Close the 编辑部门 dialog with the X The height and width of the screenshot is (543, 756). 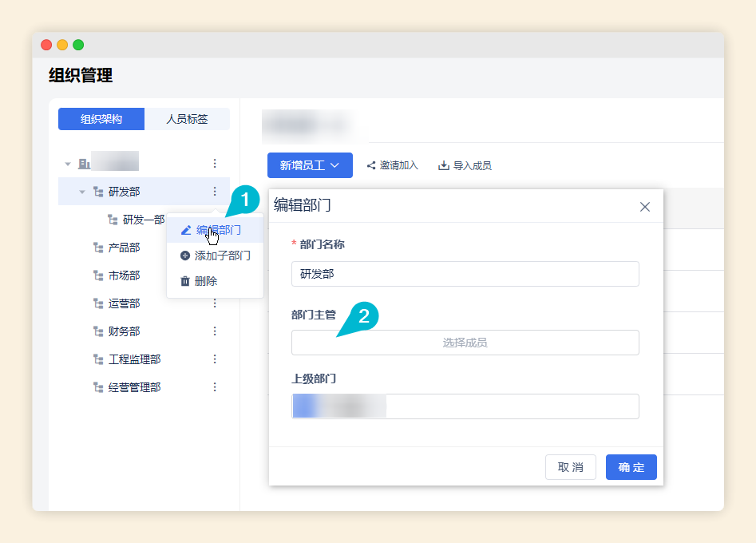click(x=645, y=207)
